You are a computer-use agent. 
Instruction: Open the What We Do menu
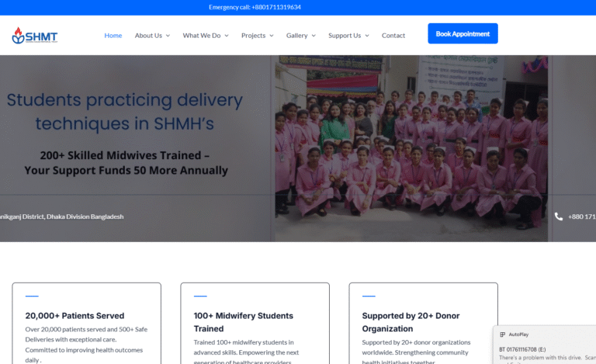(202, 36)
